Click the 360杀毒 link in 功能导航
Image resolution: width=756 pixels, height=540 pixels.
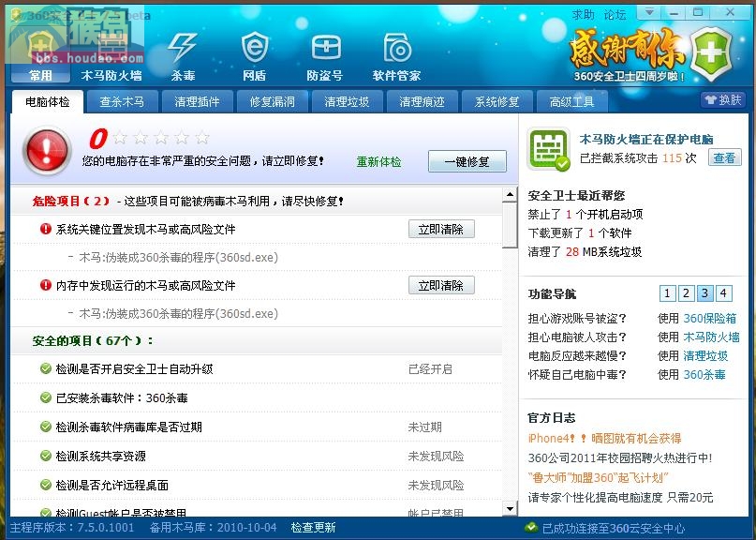(704, 374)
